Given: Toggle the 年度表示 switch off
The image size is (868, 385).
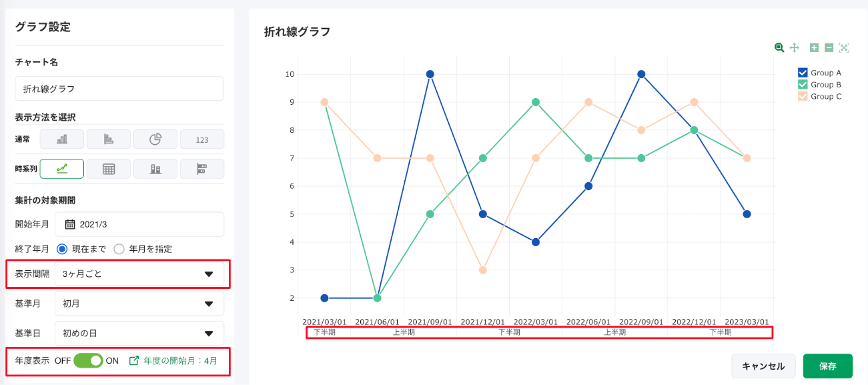Looking at the screenshot, I should [x=88, y=360].
